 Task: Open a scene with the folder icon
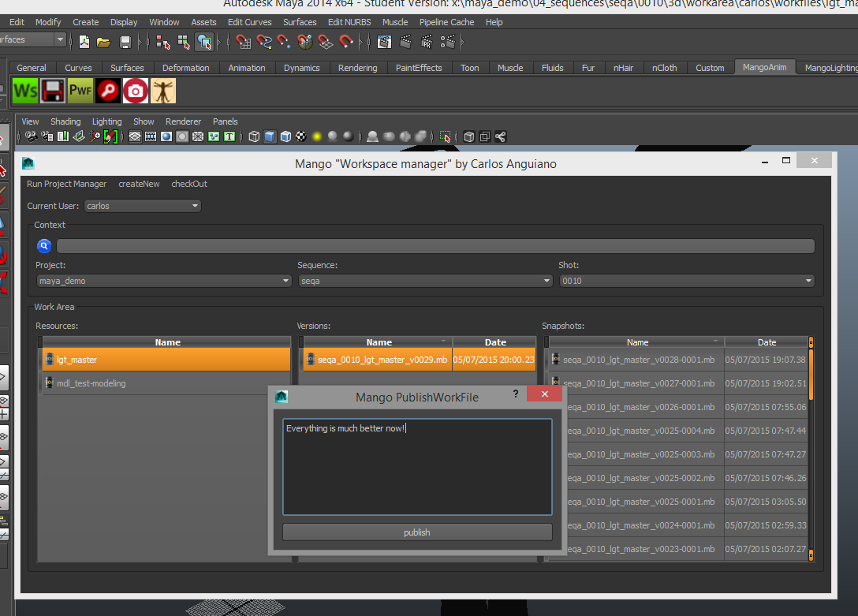coord(103,42)
